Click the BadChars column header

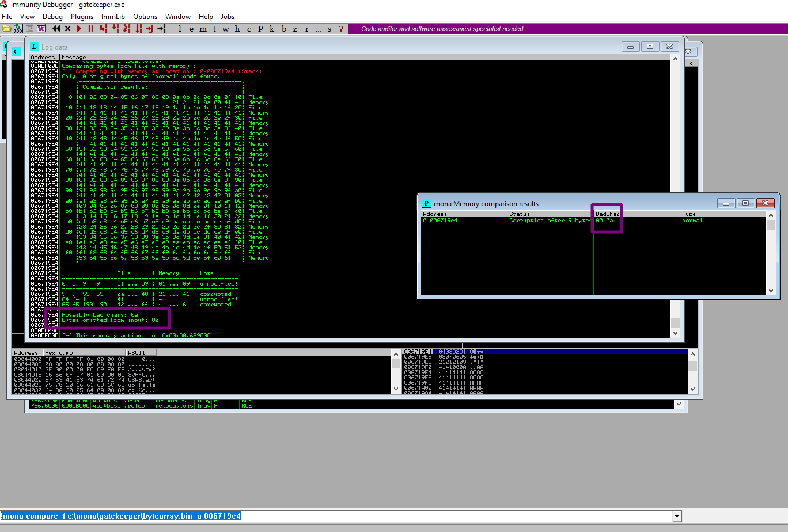(x=607, y=214)
